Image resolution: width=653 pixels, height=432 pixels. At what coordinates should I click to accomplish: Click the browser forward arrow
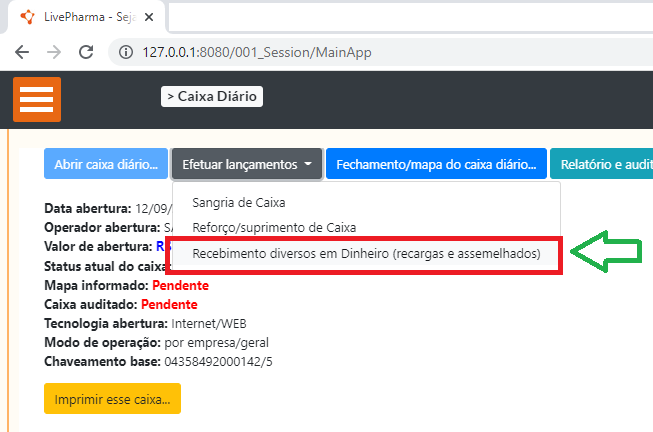coord(54,52)
